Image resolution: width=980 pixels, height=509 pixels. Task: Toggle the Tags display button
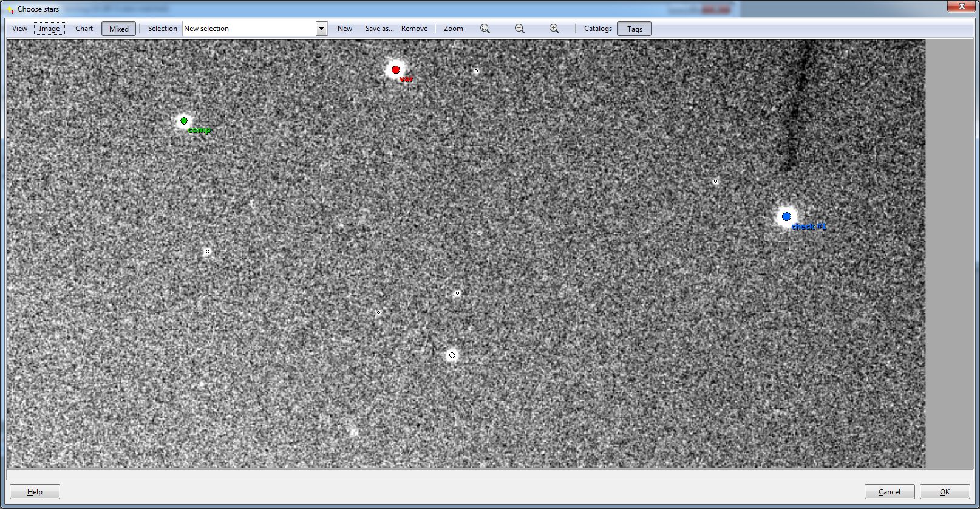[634, 29]
